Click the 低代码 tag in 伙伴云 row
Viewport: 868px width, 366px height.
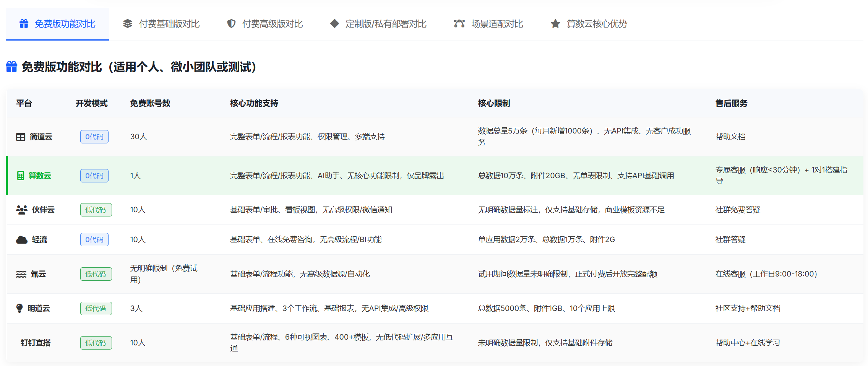coord(96,210)
